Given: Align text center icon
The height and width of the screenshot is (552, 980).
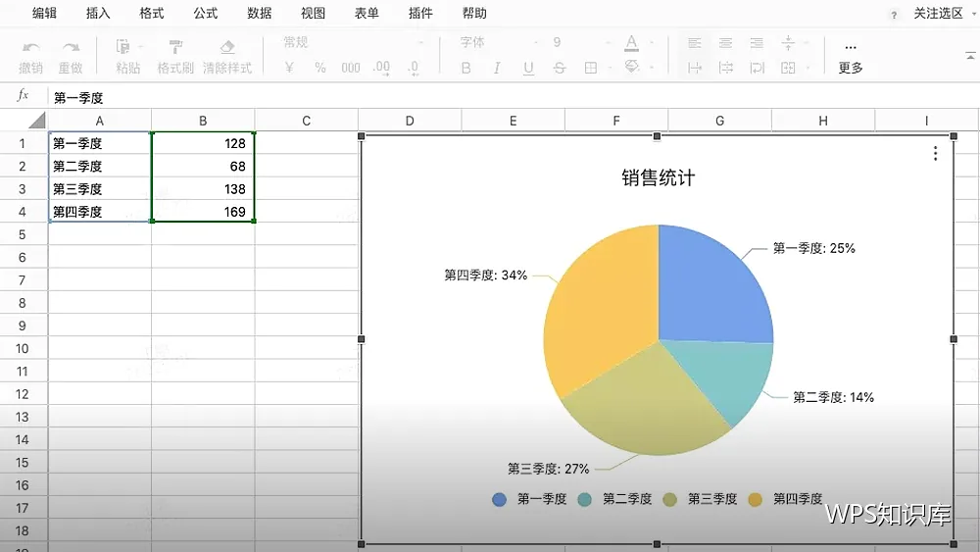Looking at the screenshot, I should click(725, 43).
